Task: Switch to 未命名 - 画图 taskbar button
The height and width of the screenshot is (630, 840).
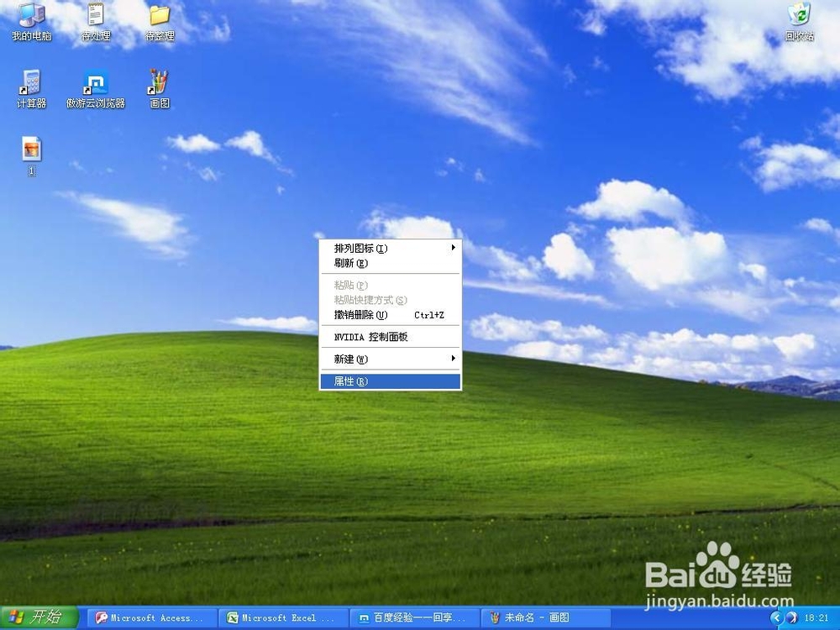Action: tap(544, 617)
